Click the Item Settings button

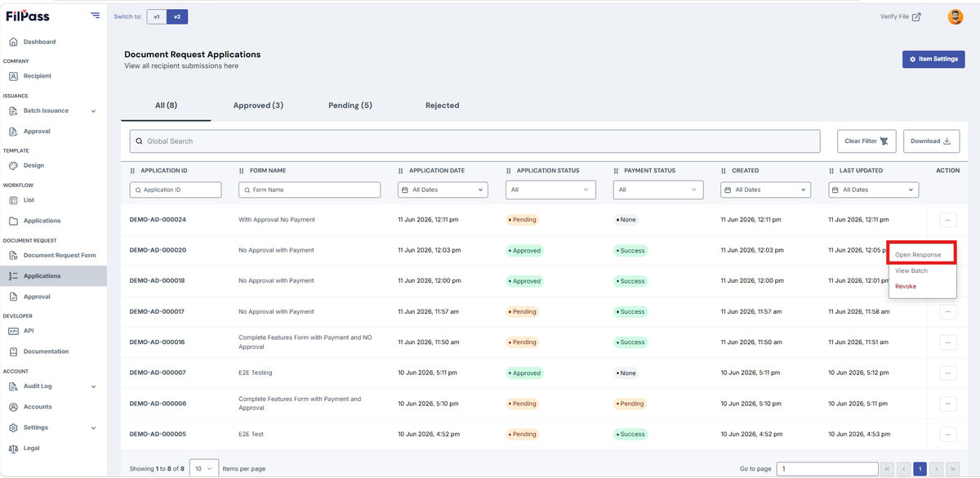click(933, 59)
